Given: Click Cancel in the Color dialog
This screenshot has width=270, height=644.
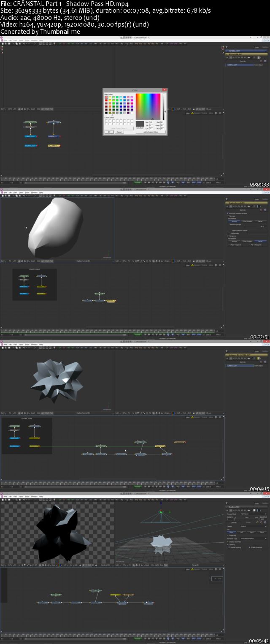Looking at the screenshot, I should tap(119, 132).
